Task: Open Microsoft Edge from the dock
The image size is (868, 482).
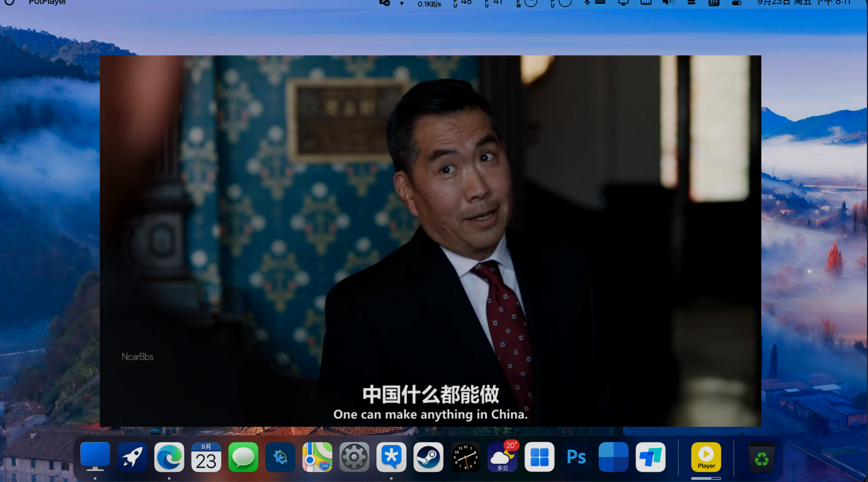Action: pyautogui.click(x=169, y=457)
